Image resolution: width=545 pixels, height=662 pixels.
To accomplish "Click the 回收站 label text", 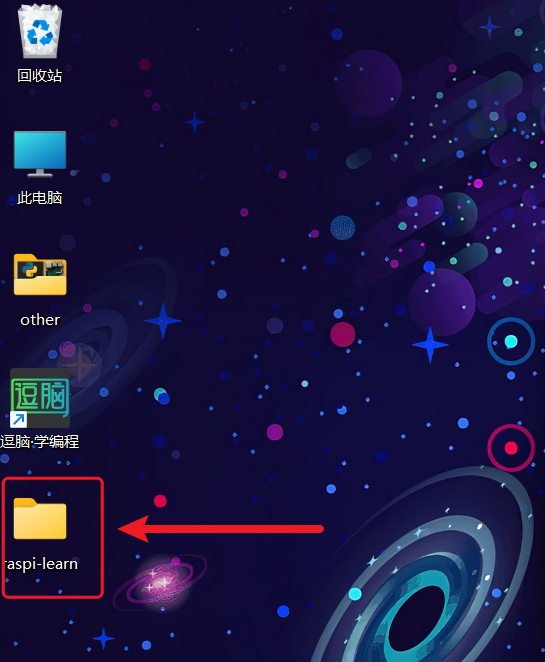I will 40,76.
